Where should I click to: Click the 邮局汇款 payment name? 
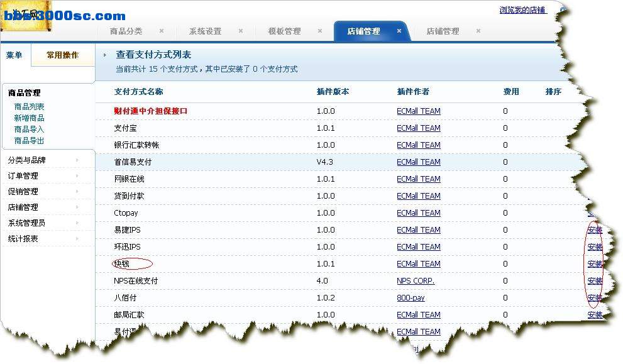[x=129, y=315]
